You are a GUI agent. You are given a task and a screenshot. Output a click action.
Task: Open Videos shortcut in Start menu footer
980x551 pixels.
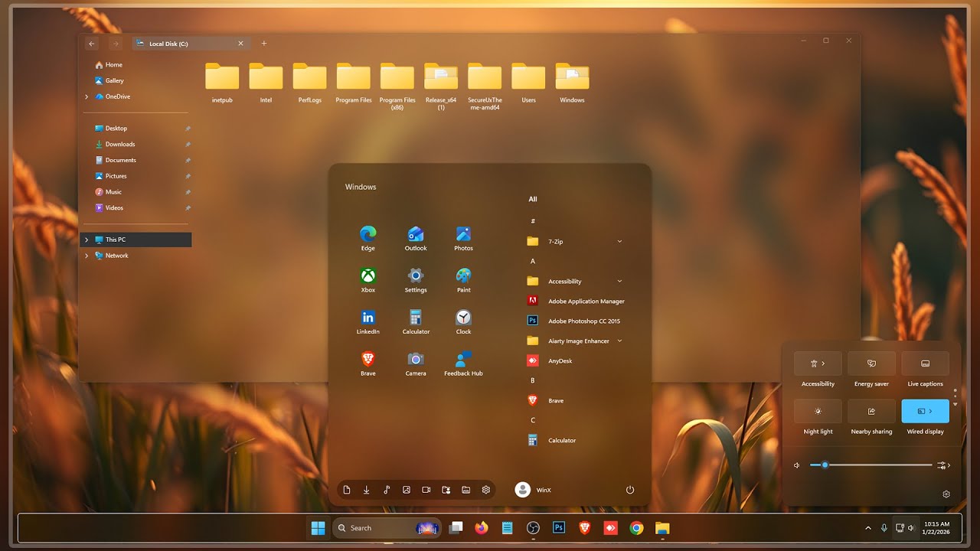tap(426, 490)
